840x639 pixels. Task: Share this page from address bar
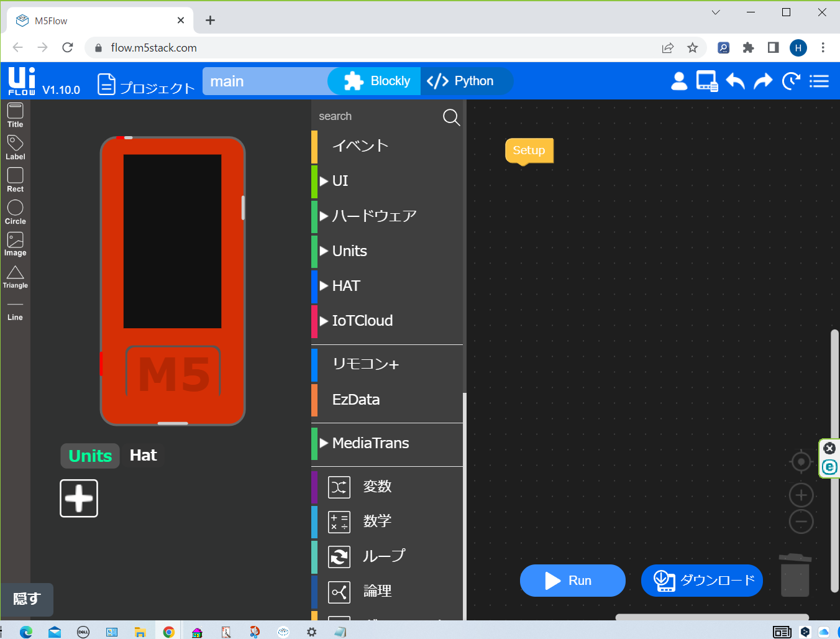pyautogui.click(x=667, y=48)
